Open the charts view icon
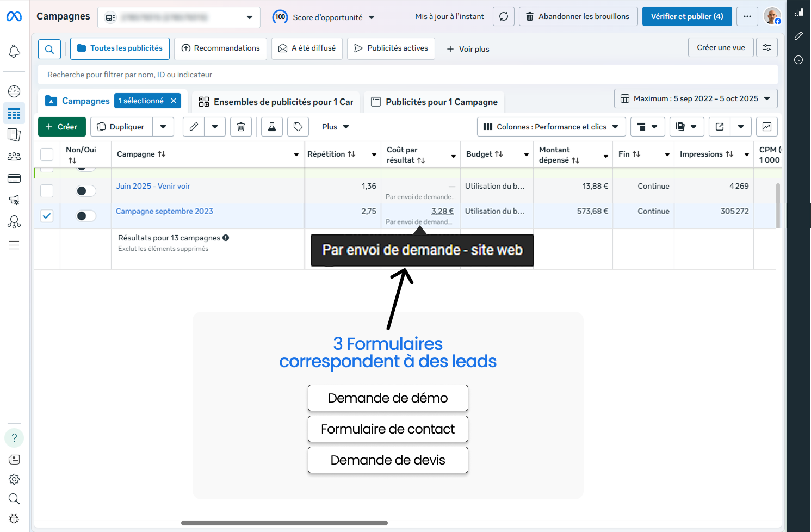Screen dimensions: 811x532 tap(766, 127)
